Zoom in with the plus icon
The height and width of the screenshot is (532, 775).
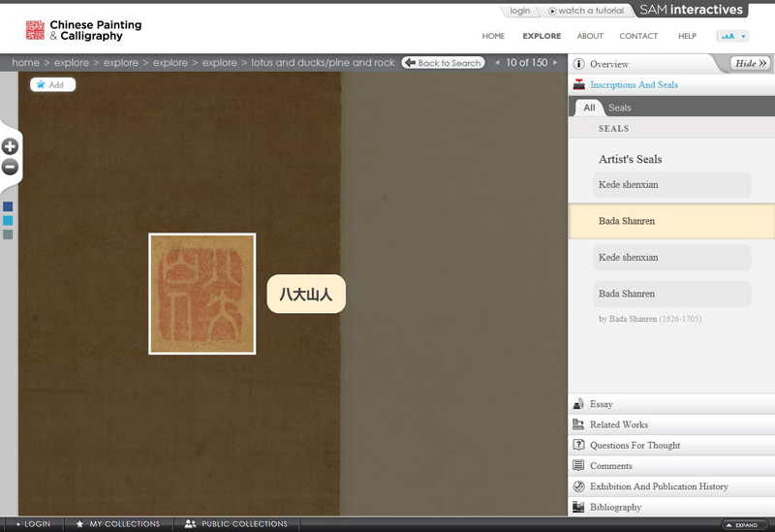[10, 146]
